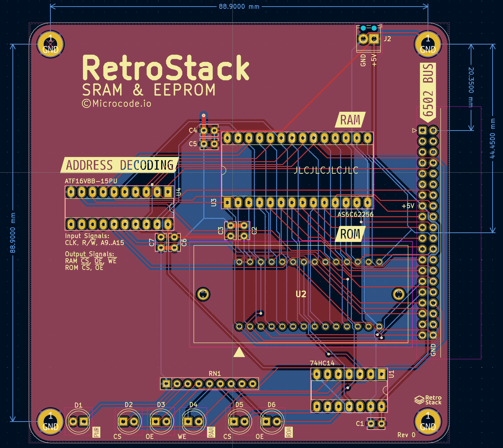The height and width of the screenshot is (448, 503).
Task: Click the MH1 mounting hole pad
Action: point(203,294)
